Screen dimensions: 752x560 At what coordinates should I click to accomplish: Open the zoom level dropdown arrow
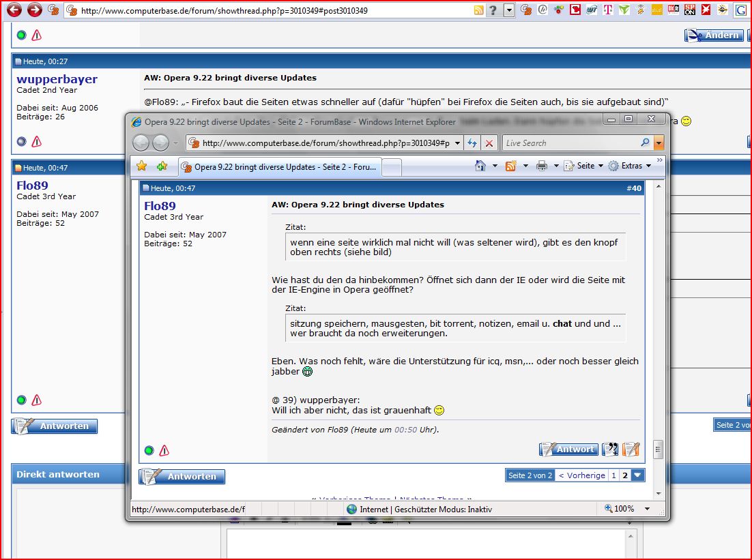pyautogui.click(x=647, y=509)
